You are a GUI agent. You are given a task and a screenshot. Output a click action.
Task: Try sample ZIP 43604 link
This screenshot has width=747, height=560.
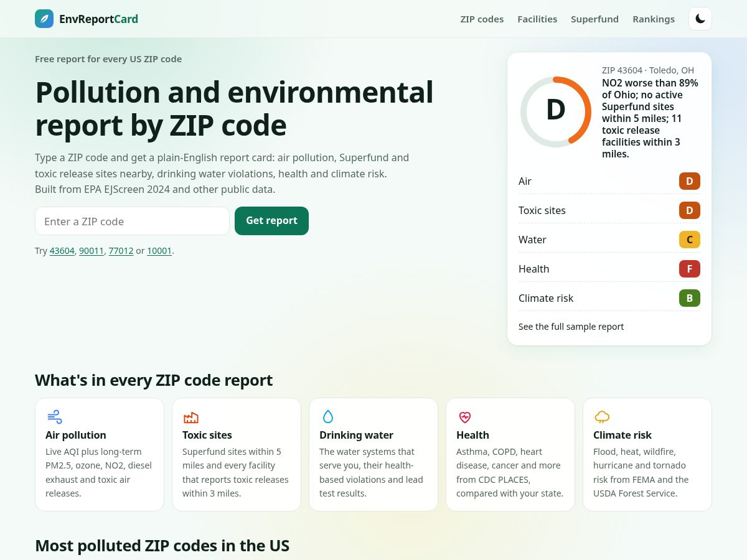[62, 251]
